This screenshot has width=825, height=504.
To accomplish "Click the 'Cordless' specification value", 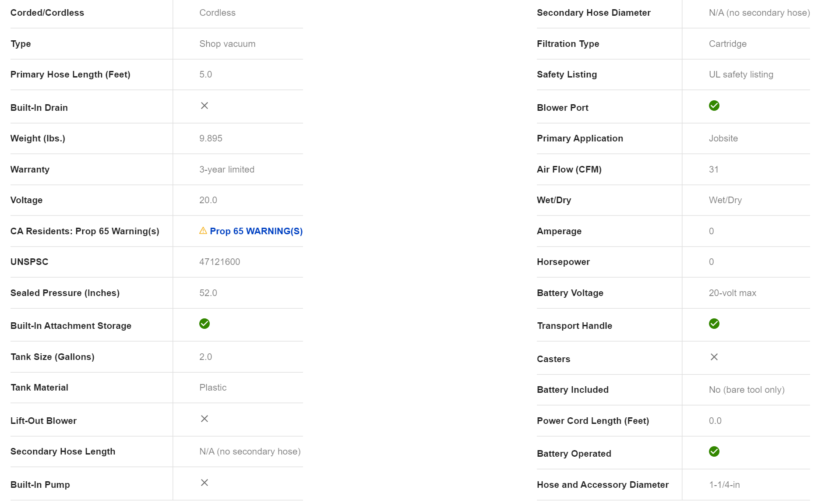I will 217,13.
